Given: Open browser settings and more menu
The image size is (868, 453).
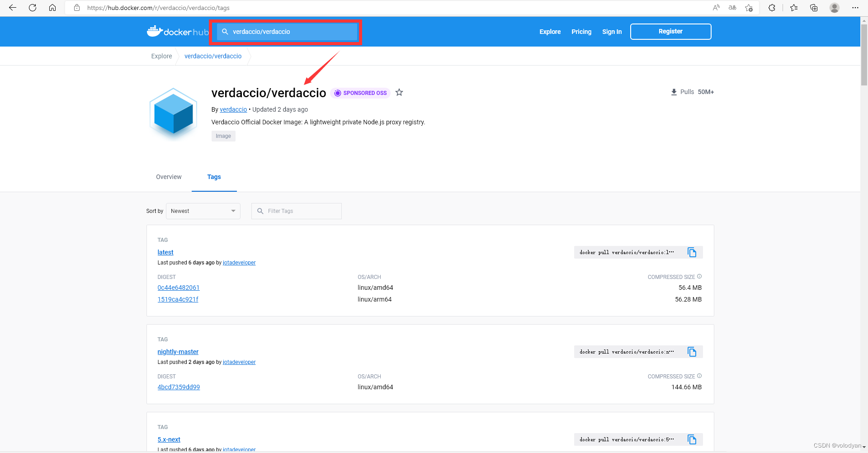Looking at the screenshot, I should [855, 8].
